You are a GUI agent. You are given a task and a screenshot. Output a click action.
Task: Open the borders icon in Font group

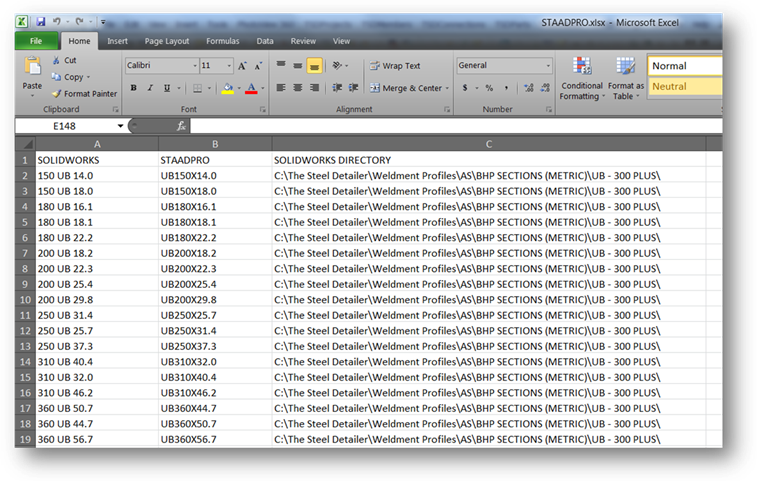(197, 88)
